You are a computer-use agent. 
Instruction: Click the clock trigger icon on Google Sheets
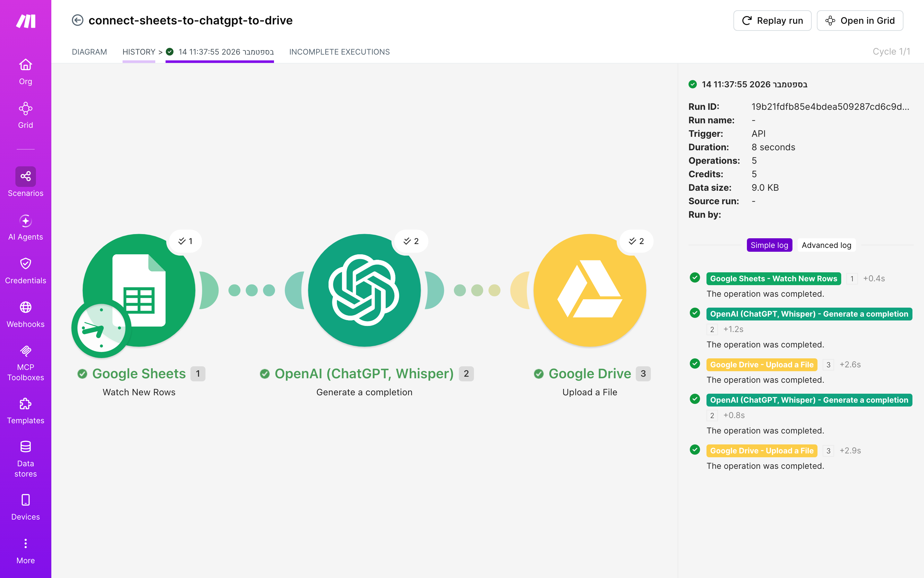[101, 328]
